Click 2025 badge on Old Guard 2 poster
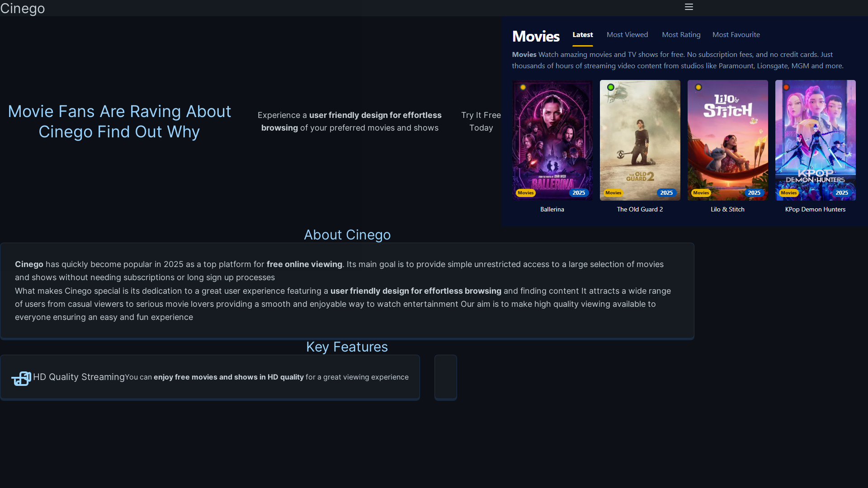Image resolution: width=868 pixels, height=488 pixels. click(x=666, y=193)
